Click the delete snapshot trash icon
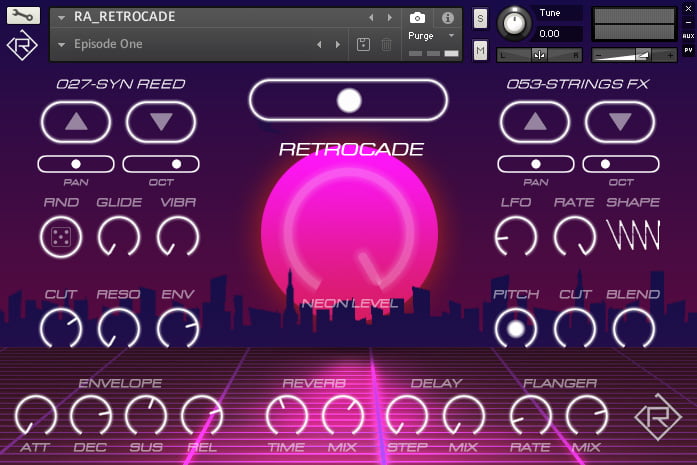 [x=386, y=44]
